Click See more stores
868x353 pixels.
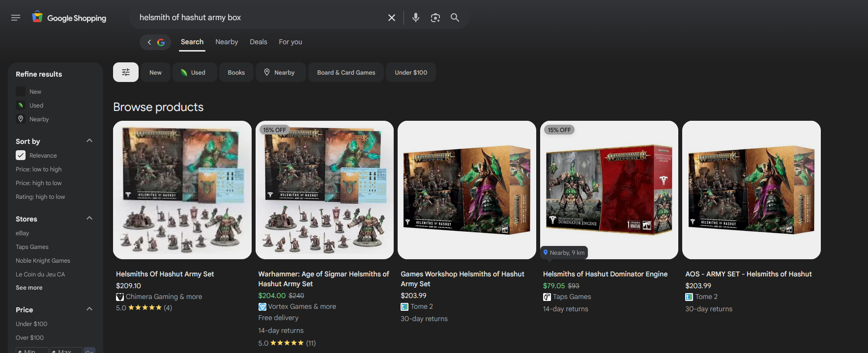29,288
